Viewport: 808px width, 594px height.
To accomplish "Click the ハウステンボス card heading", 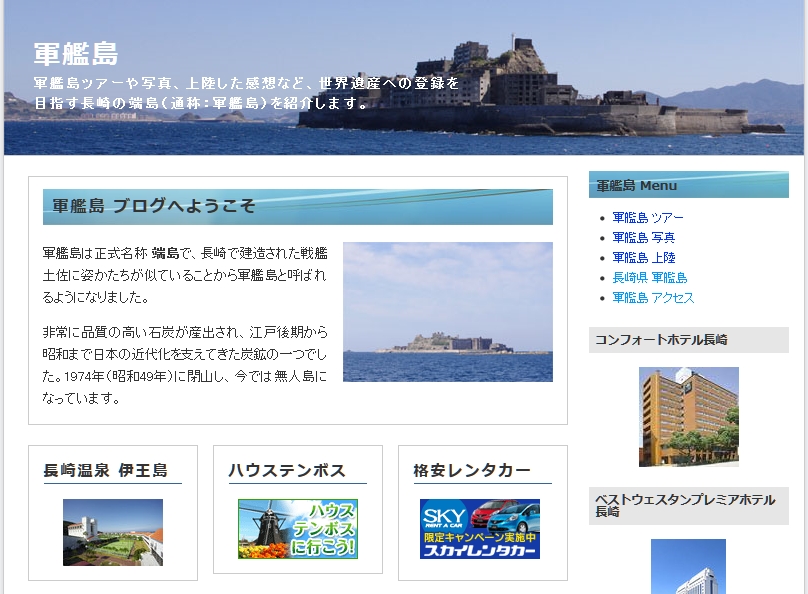I will [287, 470].
